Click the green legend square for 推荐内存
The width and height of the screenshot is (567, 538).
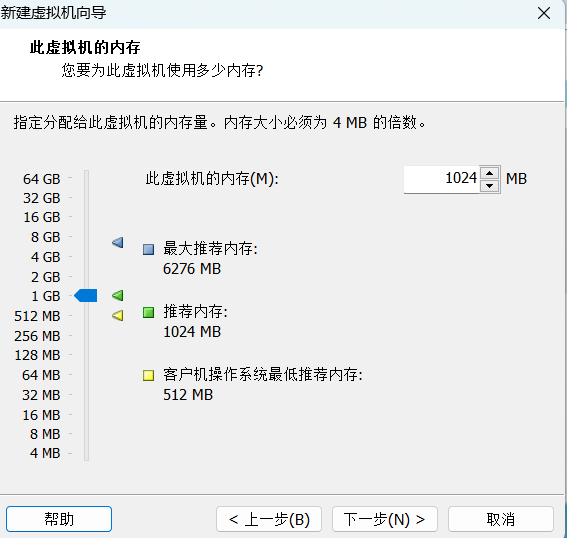[x=148, y=312]
